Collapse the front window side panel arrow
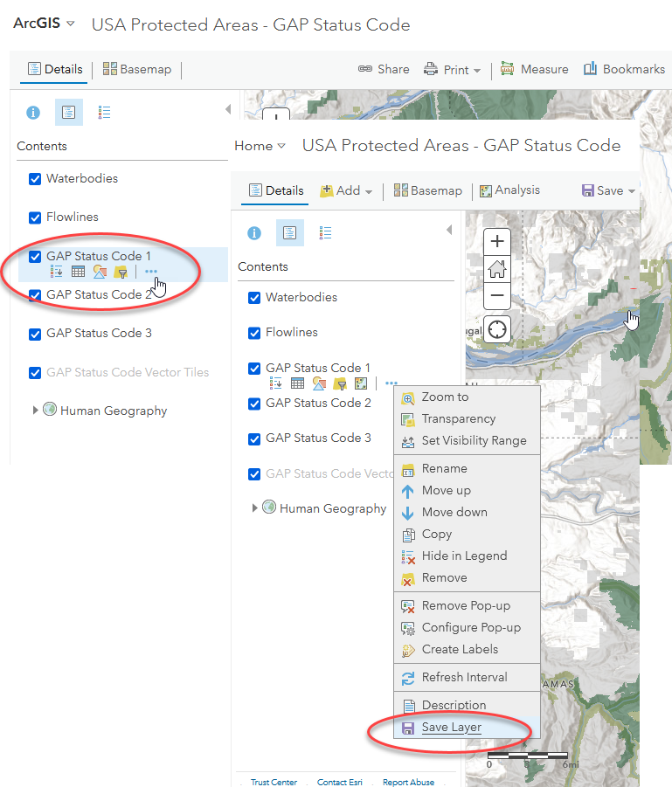Screen dimensions: 672x787 pos(449,230)
